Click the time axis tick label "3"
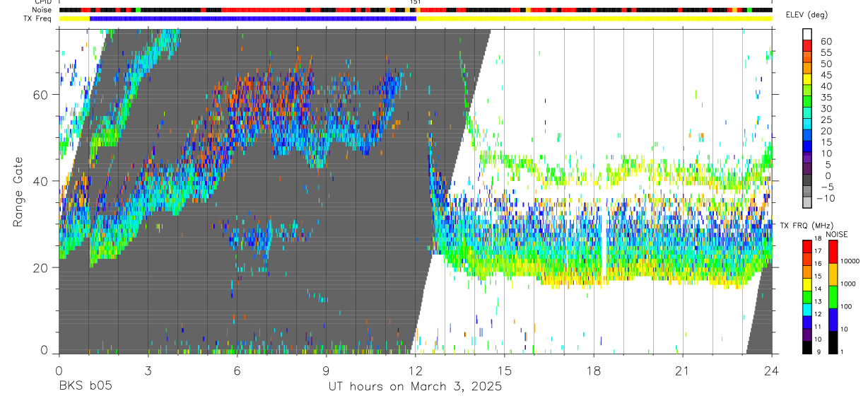The height and width of the screenshot is (401, 868). (x=148, y=370)
